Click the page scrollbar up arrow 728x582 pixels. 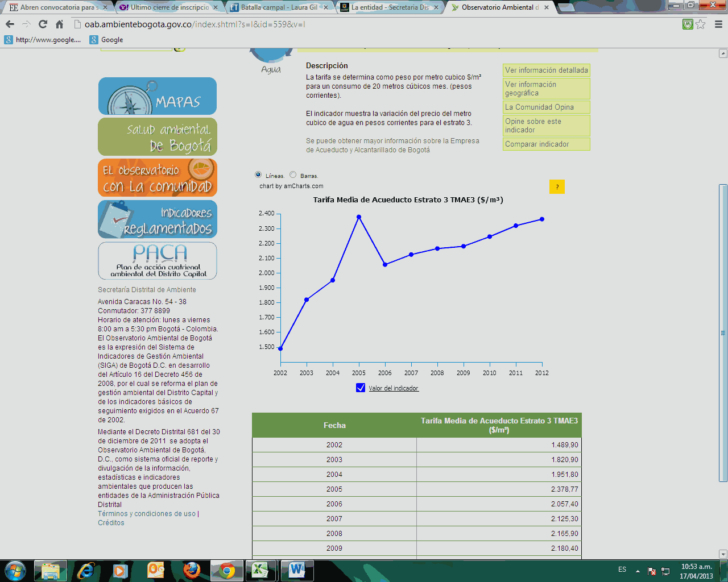pyautogui.click(x=723, y=53)
